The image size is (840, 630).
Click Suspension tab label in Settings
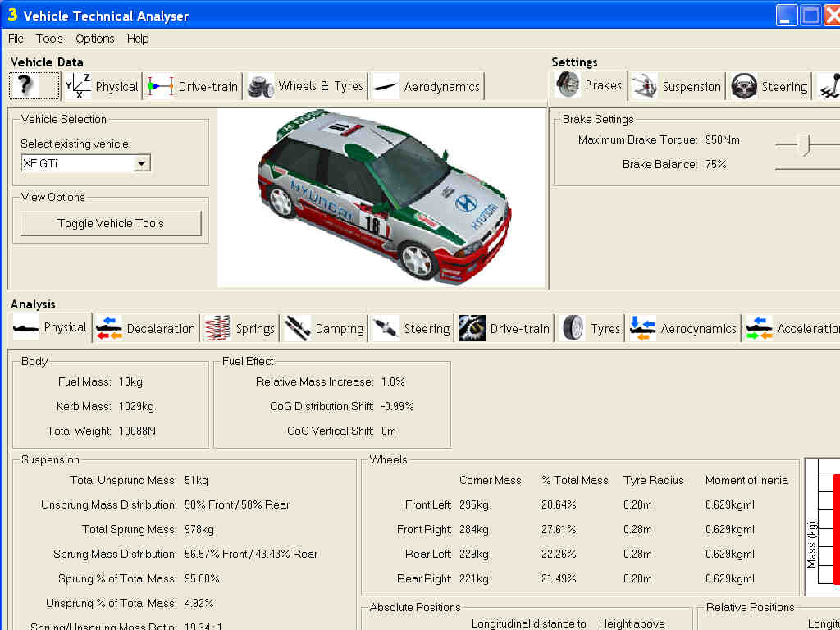[692, 87]
